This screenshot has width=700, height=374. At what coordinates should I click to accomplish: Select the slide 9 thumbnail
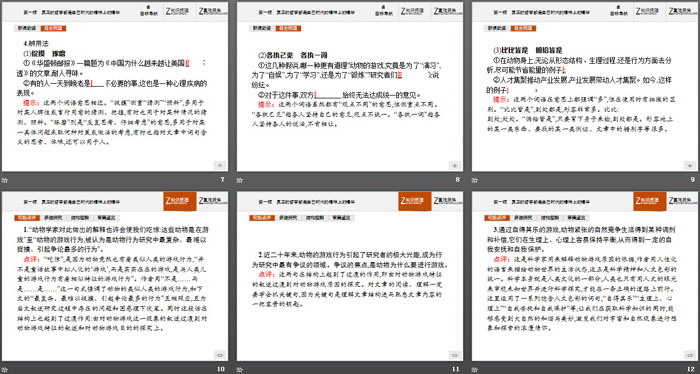tap(585, 87)
